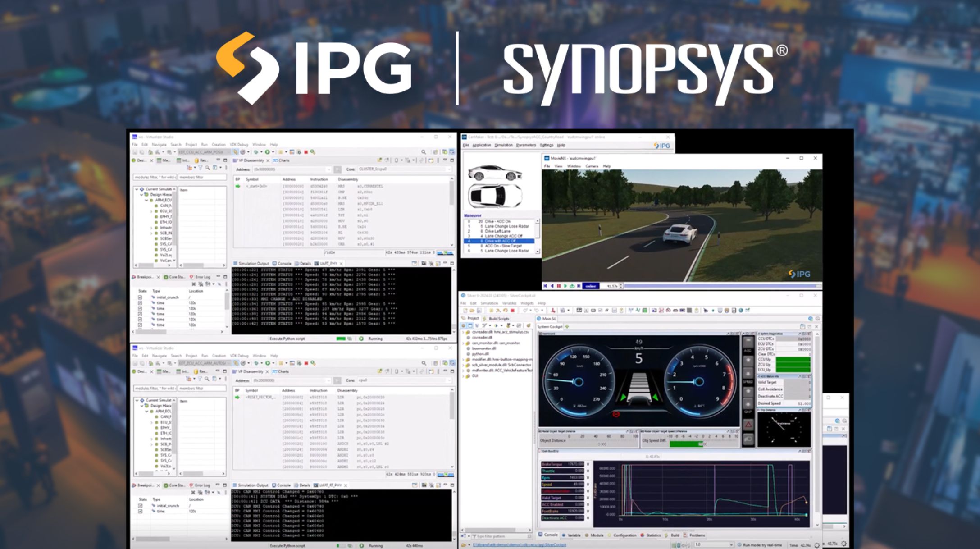Click the red stop icon in Silver toolbar
The height and width of the screenshot is (549, 980).
pos(512,311)
